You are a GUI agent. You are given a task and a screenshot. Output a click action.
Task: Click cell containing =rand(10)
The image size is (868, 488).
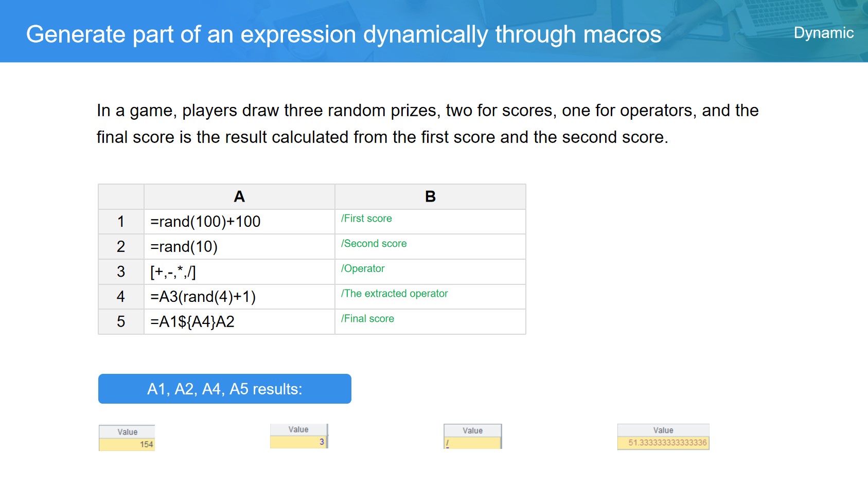coord(239,247)
